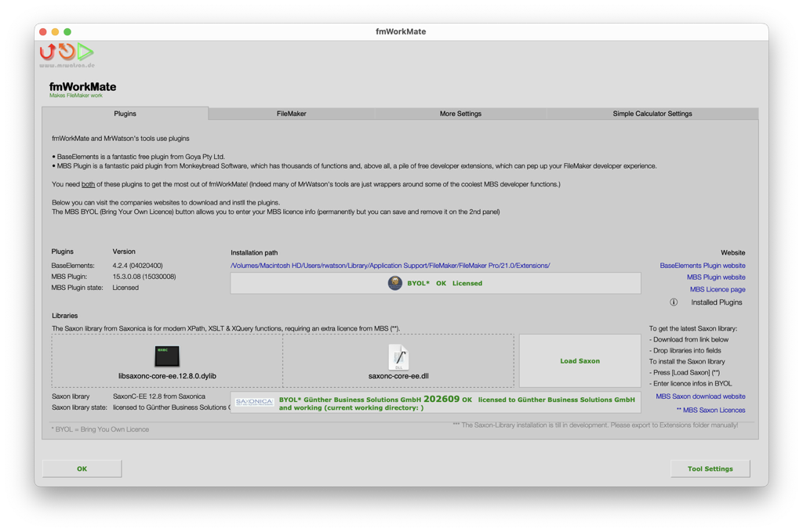Click the OK button at bottom left
This screenshot has width=803, height=532.
point(82,469)
